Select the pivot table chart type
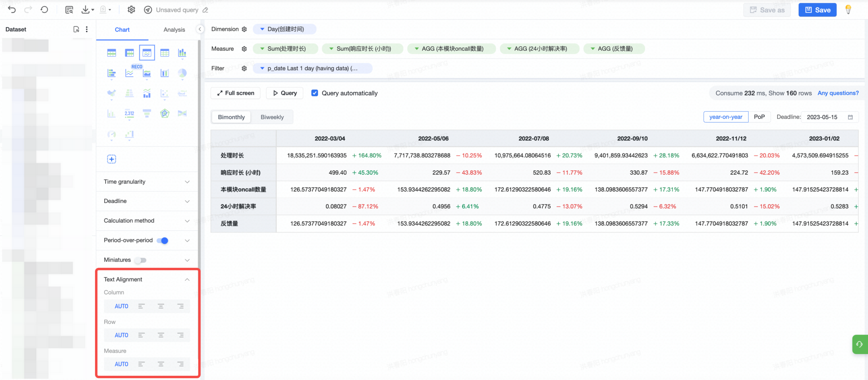 pos(129,53)
